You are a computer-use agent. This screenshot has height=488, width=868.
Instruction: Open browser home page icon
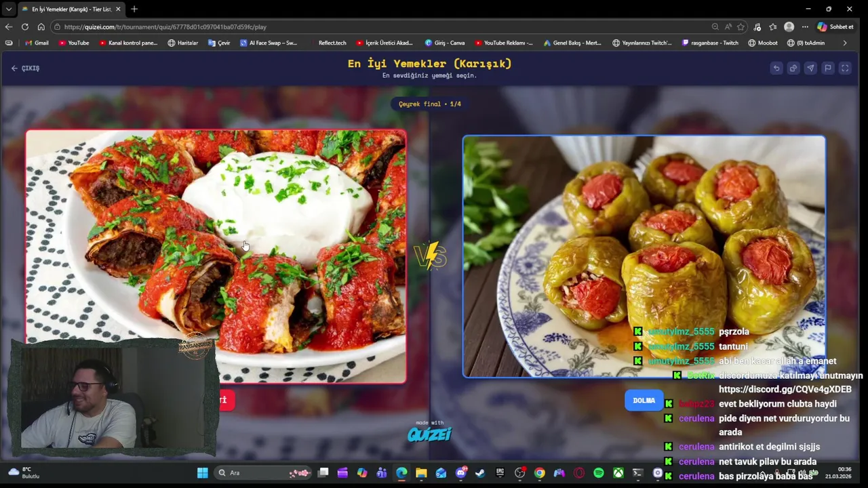[41, 26]
